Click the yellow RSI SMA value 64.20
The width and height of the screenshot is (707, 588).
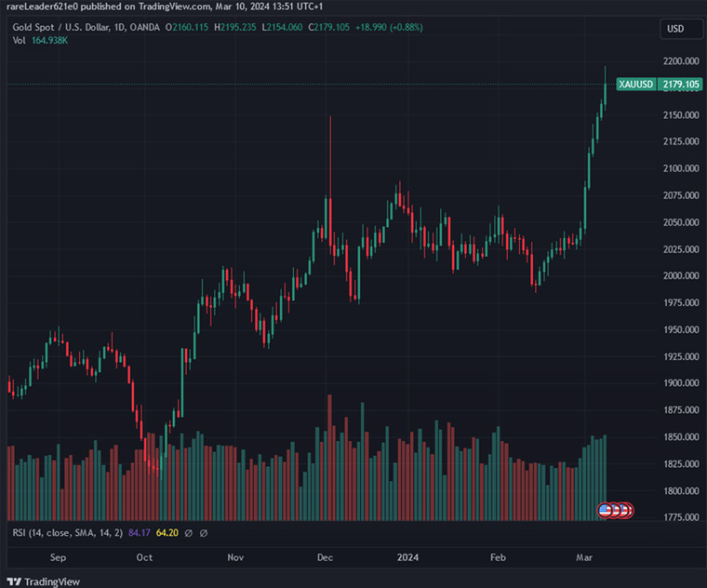pos(167,533)
